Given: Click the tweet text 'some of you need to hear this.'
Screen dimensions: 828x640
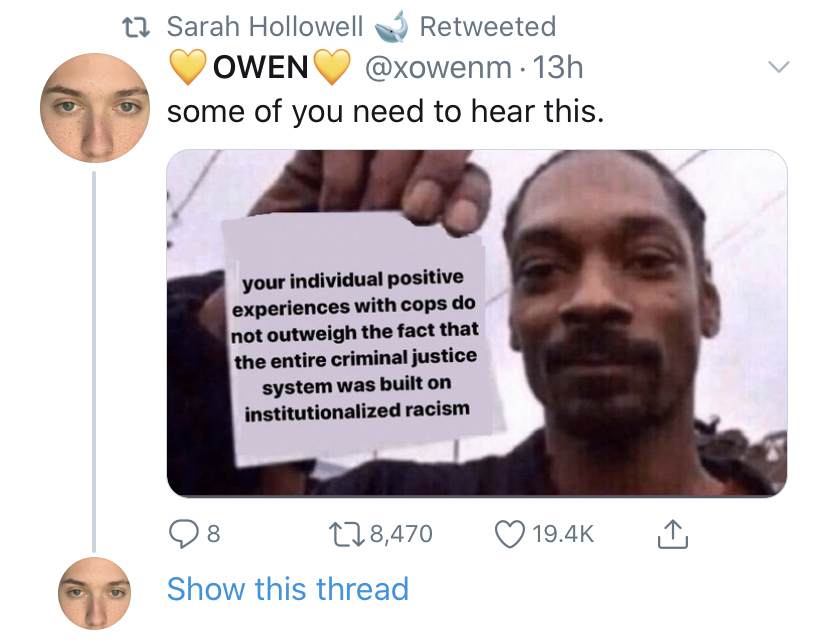Looking at the screenshot, I should coord(385,112).
